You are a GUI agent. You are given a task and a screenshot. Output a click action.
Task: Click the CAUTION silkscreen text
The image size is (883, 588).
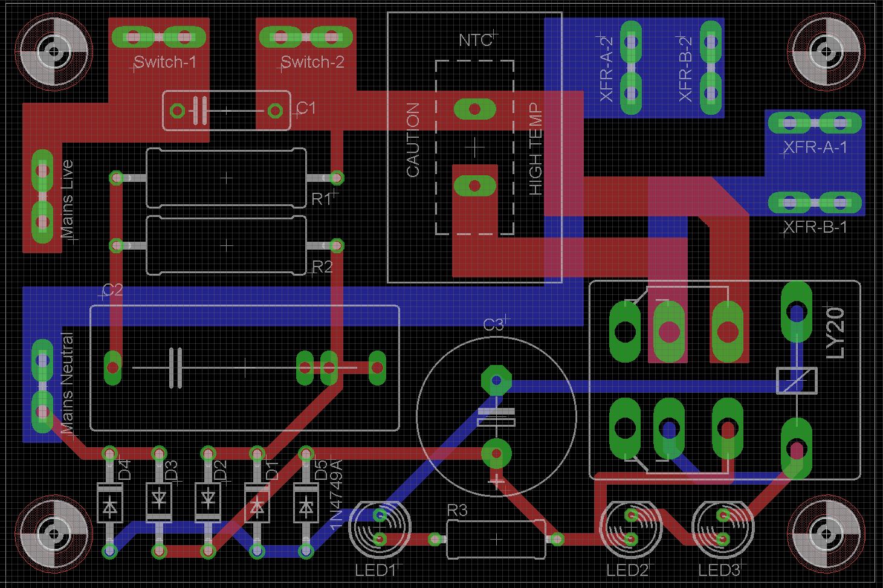(413, 140)
